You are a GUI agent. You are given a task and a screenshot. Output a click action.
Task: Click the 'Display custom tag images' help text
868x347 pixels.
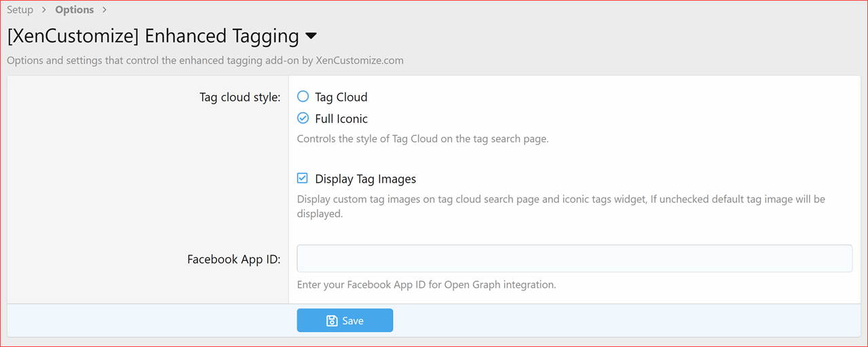pos(561,206)
